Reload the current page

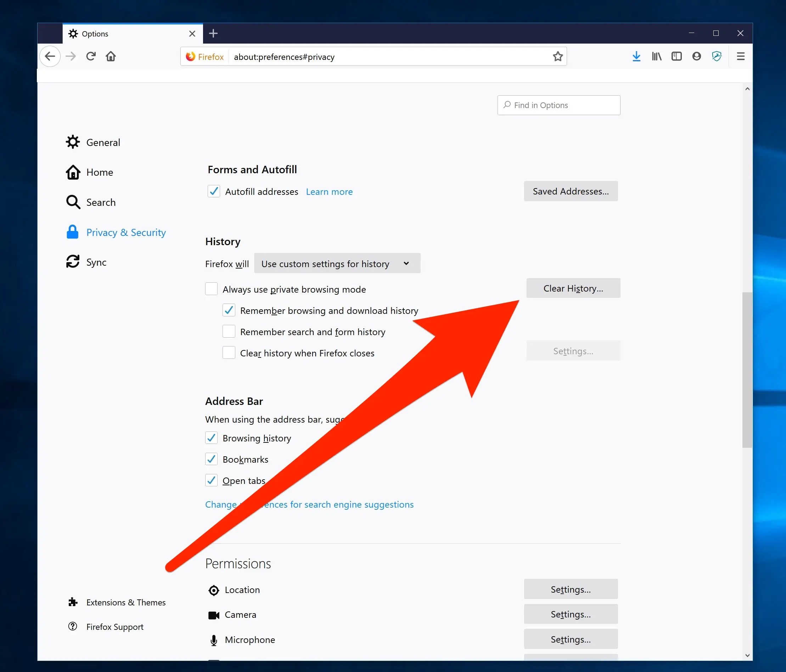pyautogui.click(x=91, y=56)
